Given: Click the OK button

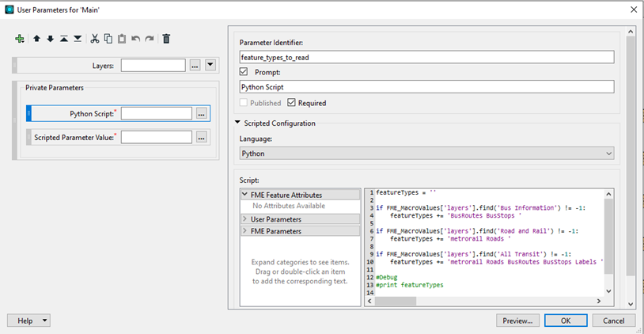Looking at the screenshot, I should (x=566, y=321).
